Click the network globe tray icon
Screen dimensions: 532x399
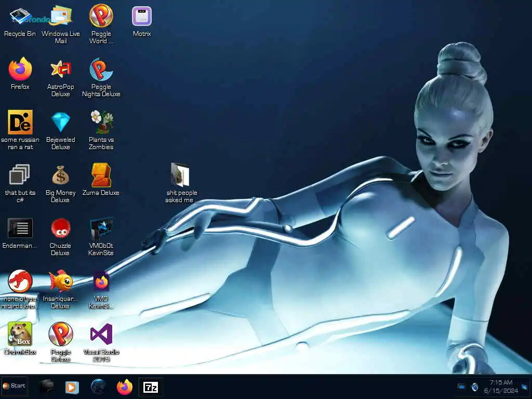pyautogui.click(x=475, y=387)
